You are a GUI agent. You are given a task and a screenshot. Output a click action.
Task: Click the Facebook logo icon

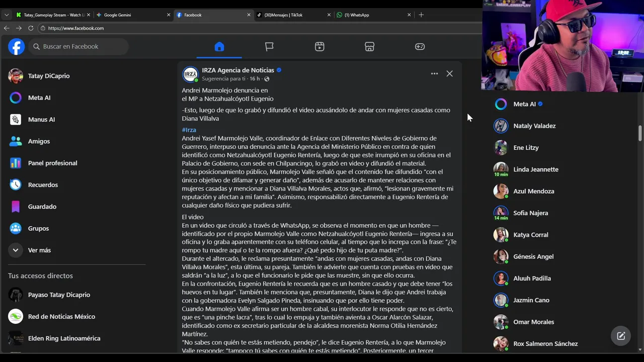tap(16, 46)
